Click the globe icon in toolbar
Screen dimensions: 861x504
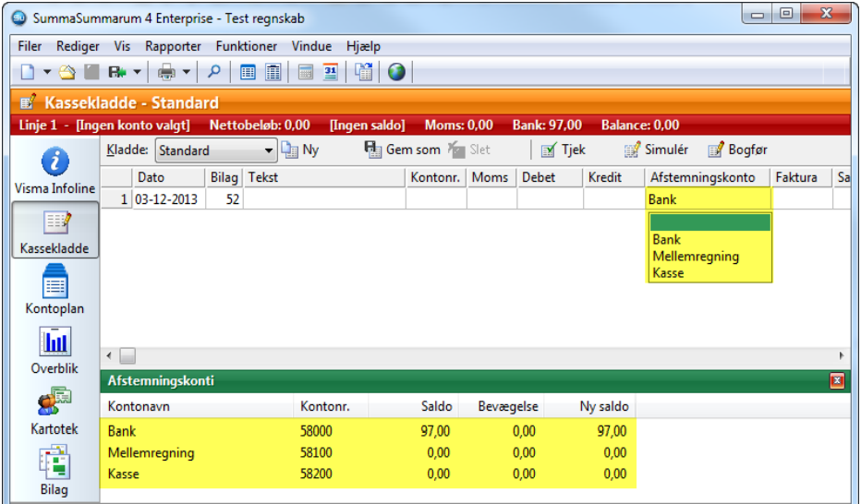(396, 72)
